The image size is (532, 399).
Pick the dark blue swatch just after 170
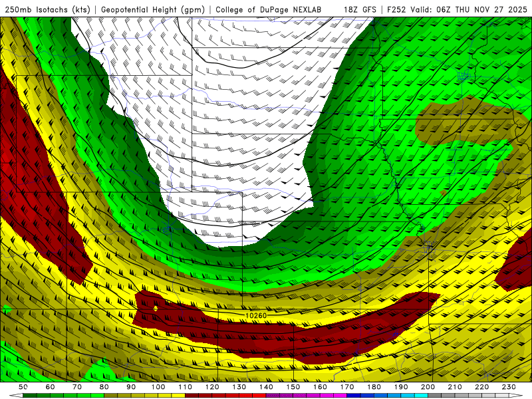pyautogui.click(x=354, y=396)
